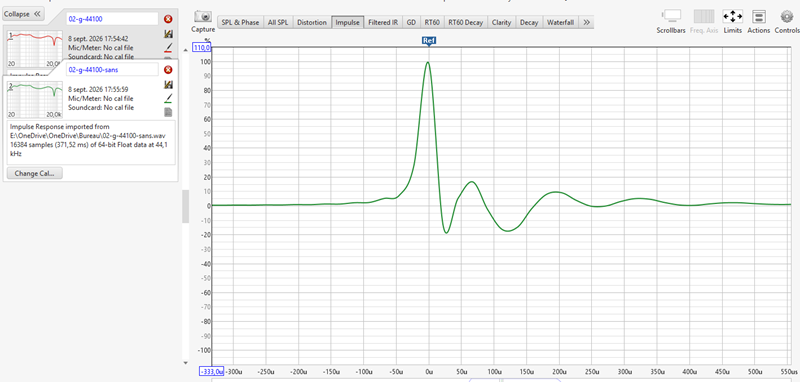Open the Scrollbars display option
This screenshot has width=800, height=382.
coord(671,16)
